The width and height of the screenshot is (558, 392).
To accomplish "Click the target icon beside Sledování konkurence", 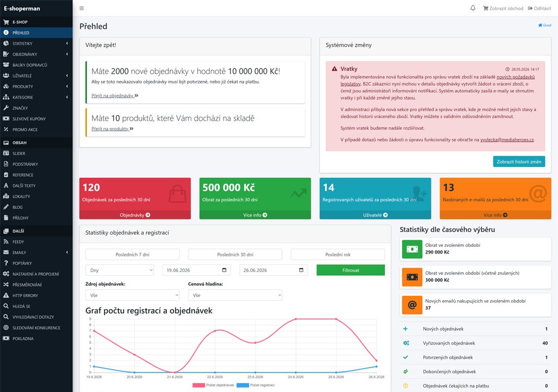I will [6, 328].
